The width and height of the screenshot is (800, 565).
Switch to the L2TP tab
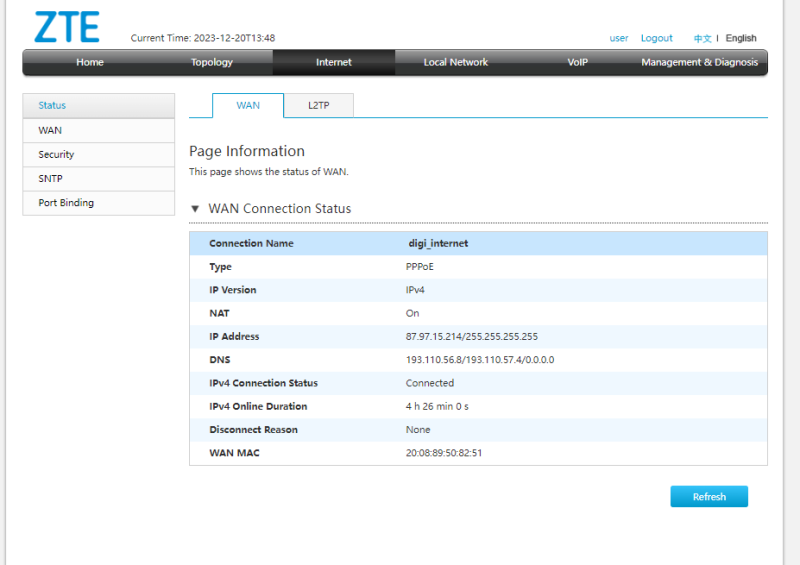(x=319, y=105)
